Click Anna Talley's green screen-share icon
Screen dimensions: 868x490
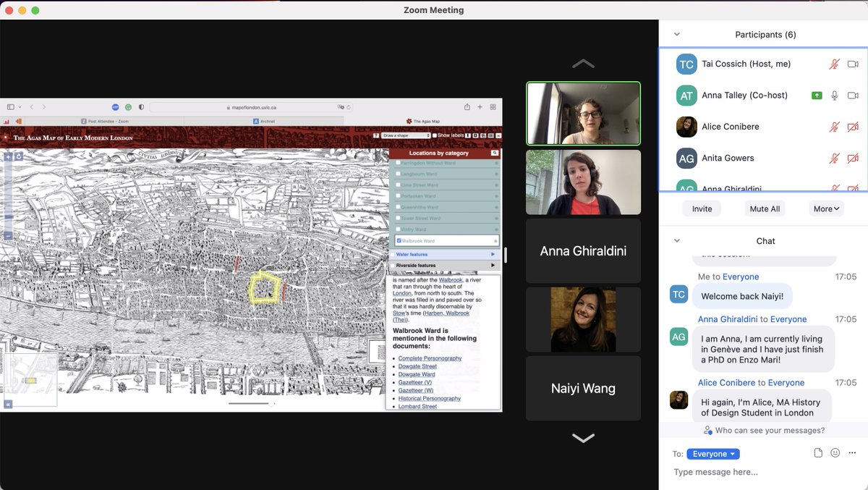click(x=817, y=96)
